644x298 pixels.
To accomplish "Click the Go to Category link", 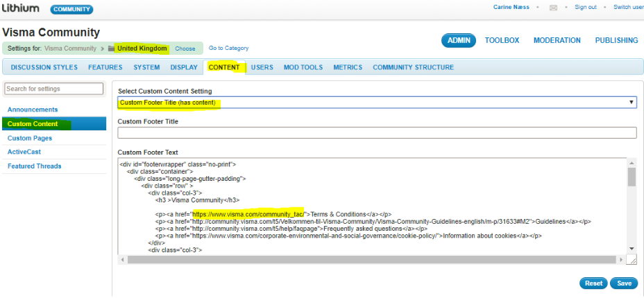I will (x=229, y=48).
